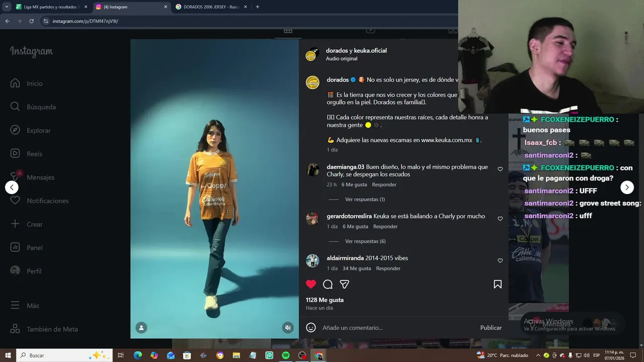This screenshot has height=362, width=644.
Task: Open the weather widget 20°C Parc. nublado
Action: point(503,355)
